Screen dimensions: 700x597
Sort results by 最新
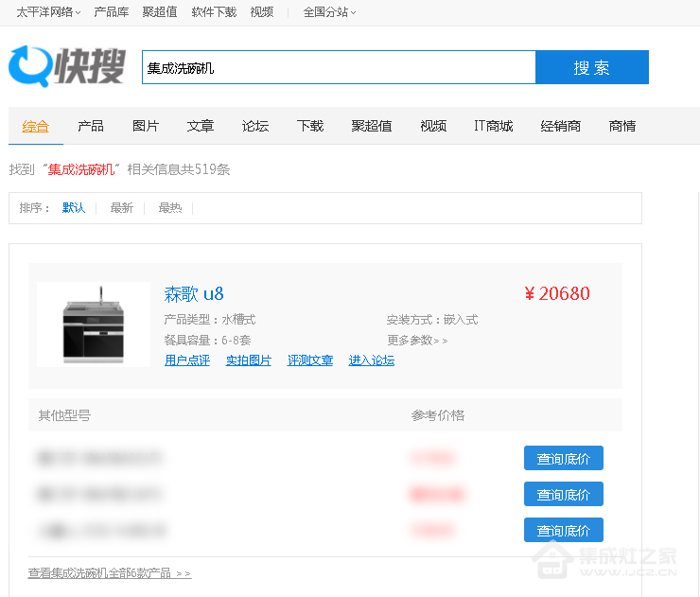pos(122,208)
